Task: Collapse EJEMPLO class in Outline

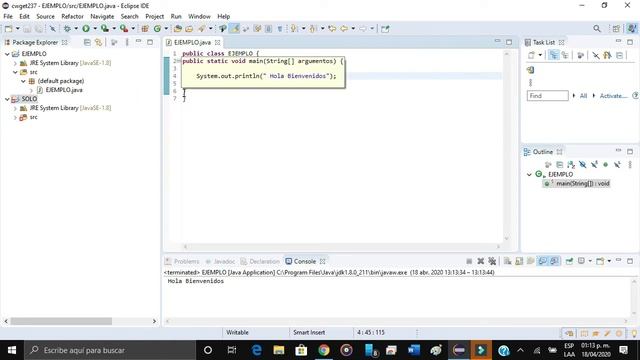Action: tap(529, 175)
